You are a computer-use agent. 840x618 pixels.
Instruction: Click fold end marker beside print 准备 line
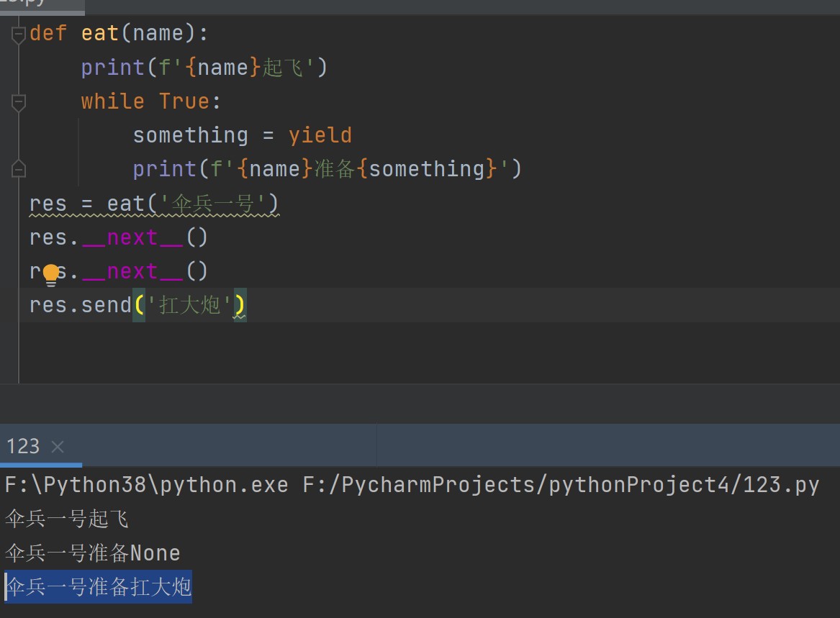click(19, 170)
